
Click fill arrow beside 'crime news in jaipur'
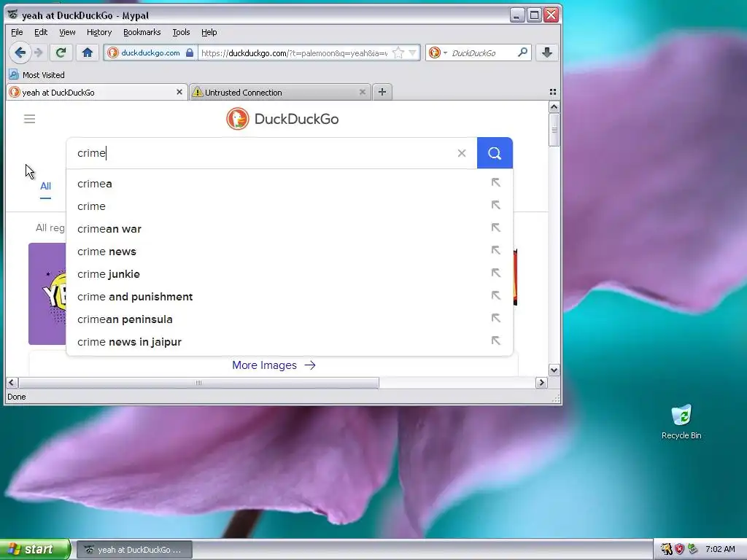(495, 341)
